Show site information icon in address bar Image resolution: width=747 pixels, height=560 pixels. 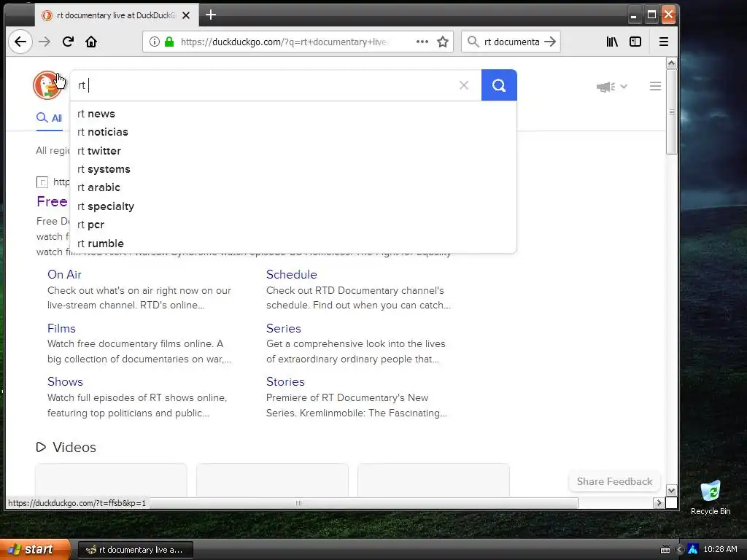pos(155,42)
